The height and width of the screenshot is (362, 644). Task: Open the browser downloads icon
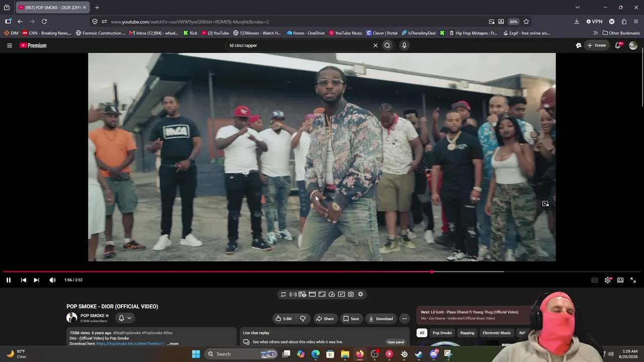[x=577, y=22]
